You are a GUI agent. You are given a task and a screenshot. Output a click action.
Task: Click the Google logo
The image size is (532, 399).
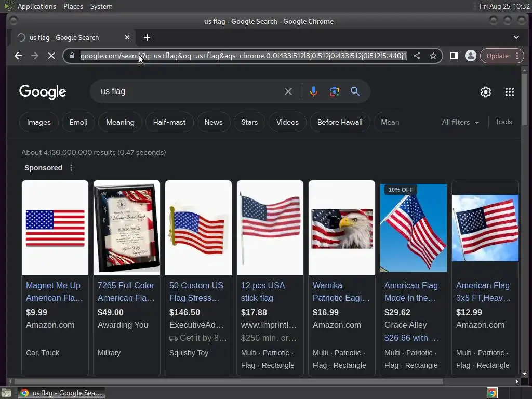[43, 92]
